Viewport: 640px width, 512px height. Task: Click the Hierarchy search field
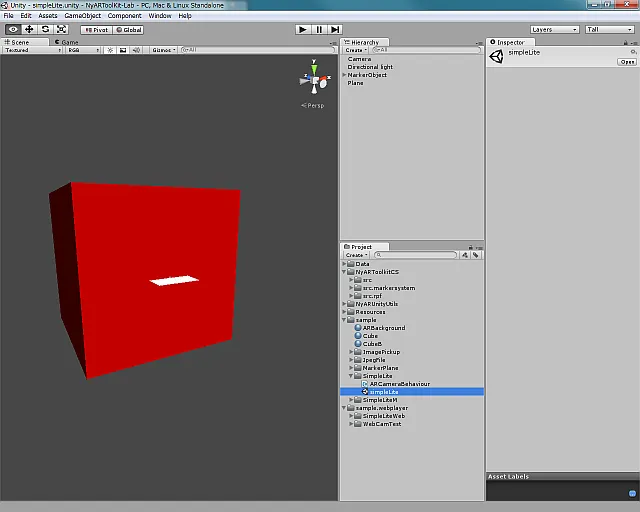[427, 50]
